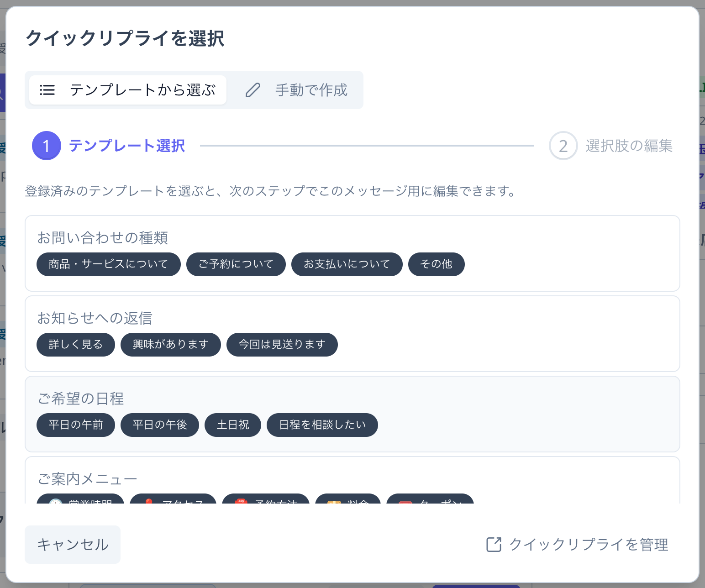Click the 興味があります chip

171,345
